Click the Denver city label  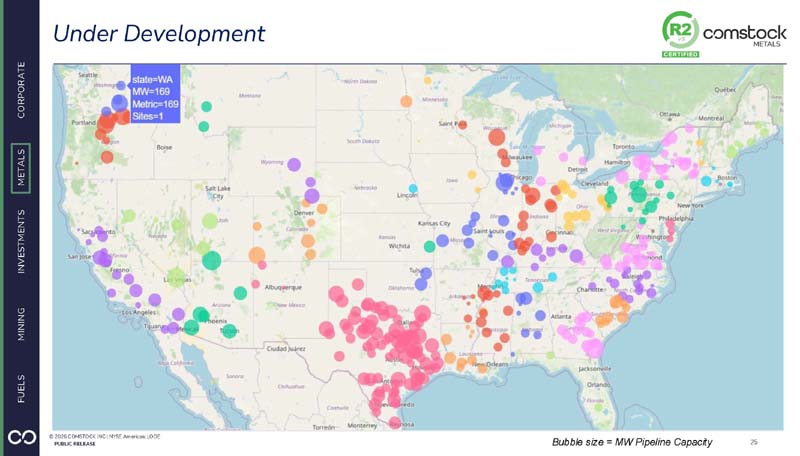coord(304,213)
